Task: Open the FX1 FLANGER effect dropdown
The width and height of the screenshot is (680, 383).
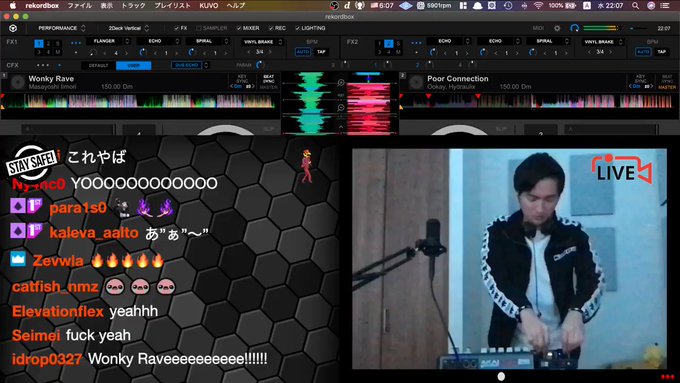Action: click(x=108, y=41)
